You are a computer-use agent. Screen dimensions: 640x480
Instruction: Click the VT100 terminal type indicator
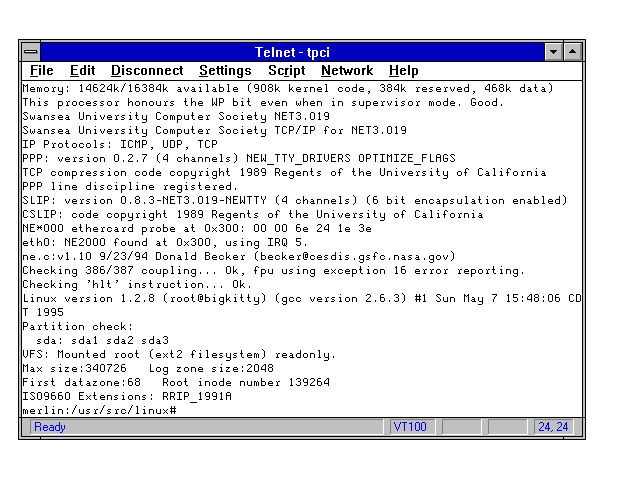(410, 427)
